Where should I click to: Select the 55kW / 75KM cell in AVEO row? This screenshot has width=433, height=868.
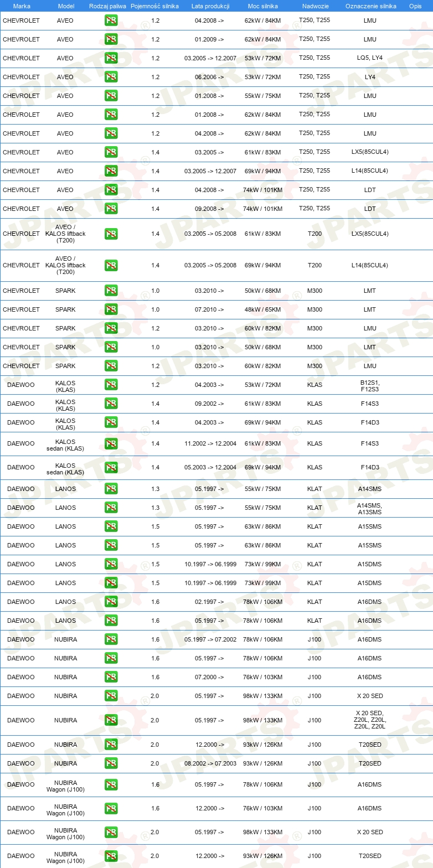262,96
